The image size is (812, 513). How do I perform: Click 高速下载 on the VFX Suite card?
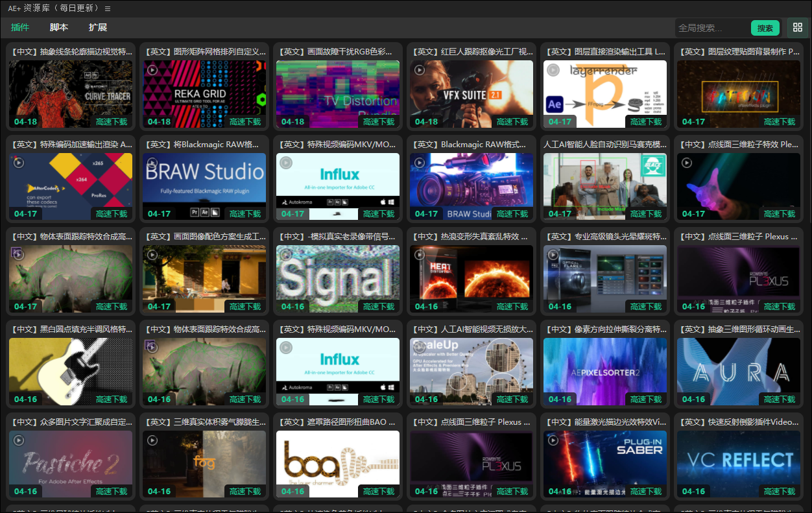pos(513,122)
